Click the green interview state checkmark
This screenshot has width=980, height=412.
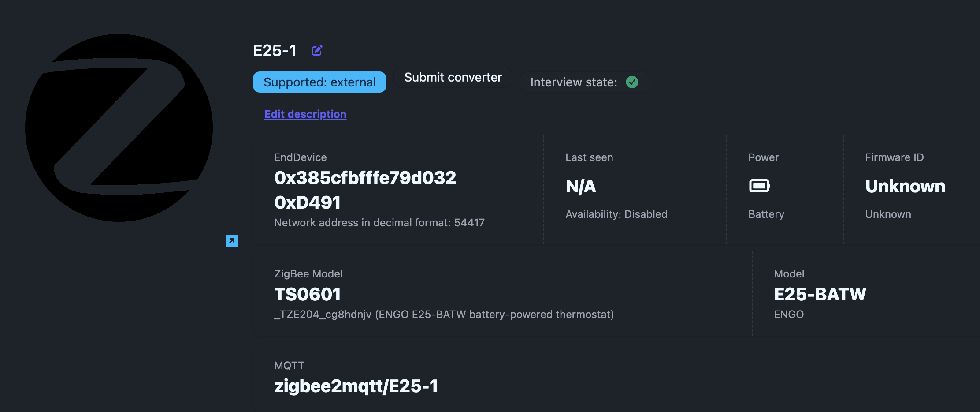point(632,82)
